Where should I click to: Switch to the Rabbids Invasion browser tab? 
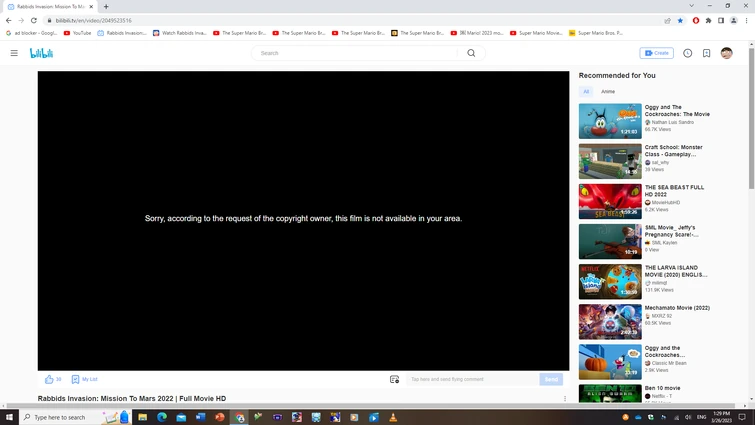[x=50, y=7]
